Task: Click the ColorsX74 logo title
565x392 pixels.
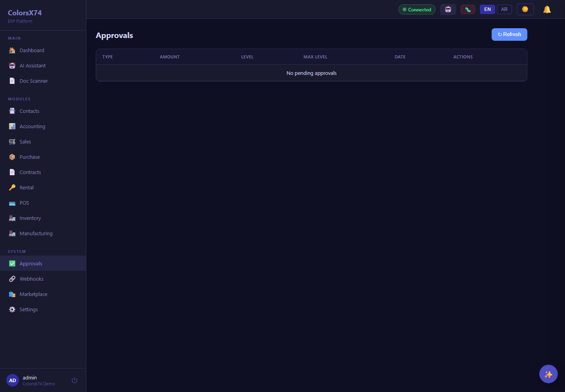Action: click(25, 13)
